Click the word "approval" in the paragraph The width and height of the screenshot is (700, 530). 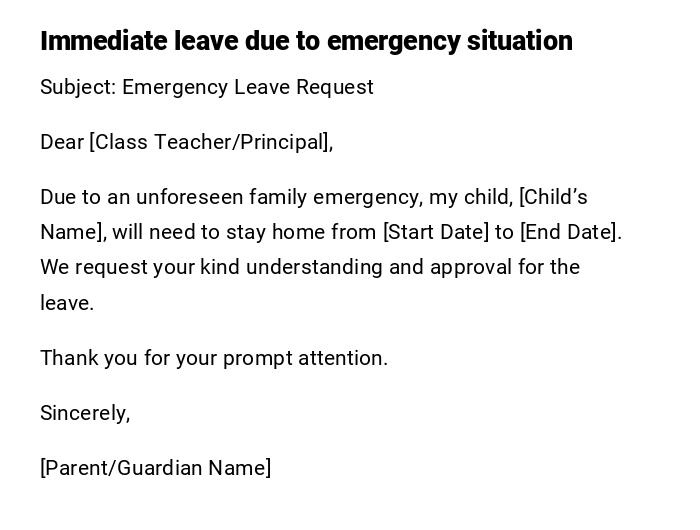[468, 267]
